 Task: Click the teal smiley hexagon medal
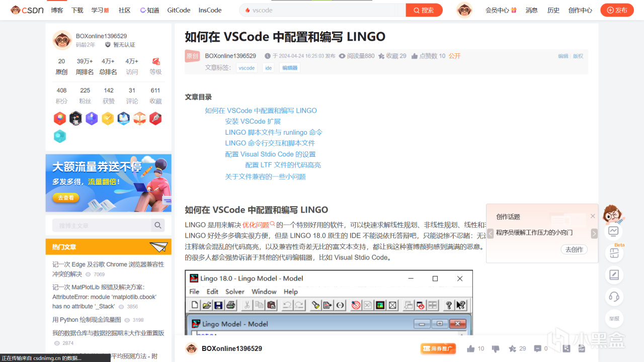click(60, 136)
